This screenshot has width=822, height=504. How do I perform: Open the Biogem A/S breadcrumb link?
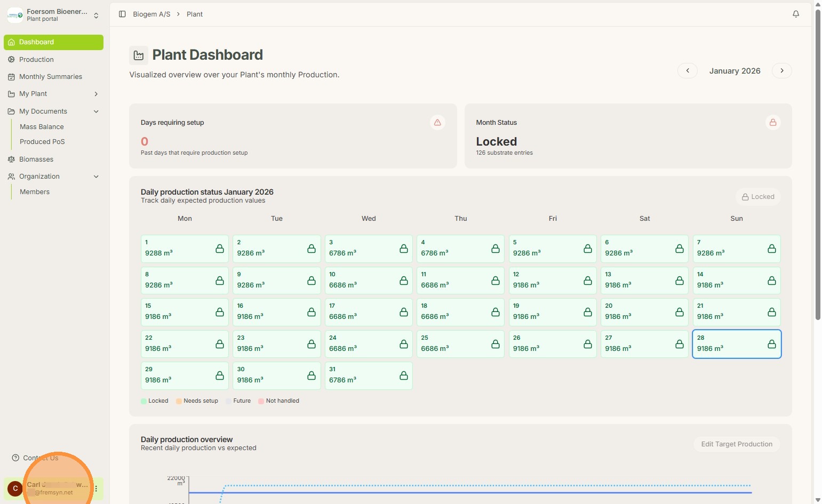pos(151,14)
